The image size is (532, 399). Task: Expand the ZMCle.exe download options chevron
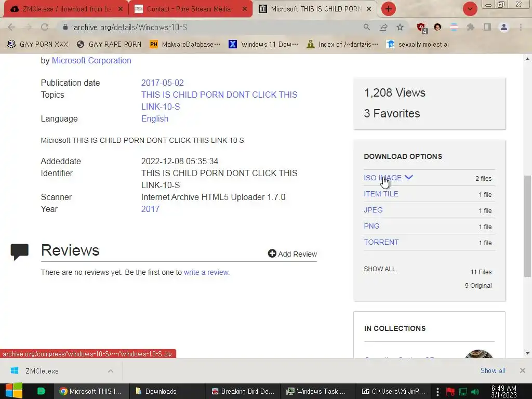point(111,371)
